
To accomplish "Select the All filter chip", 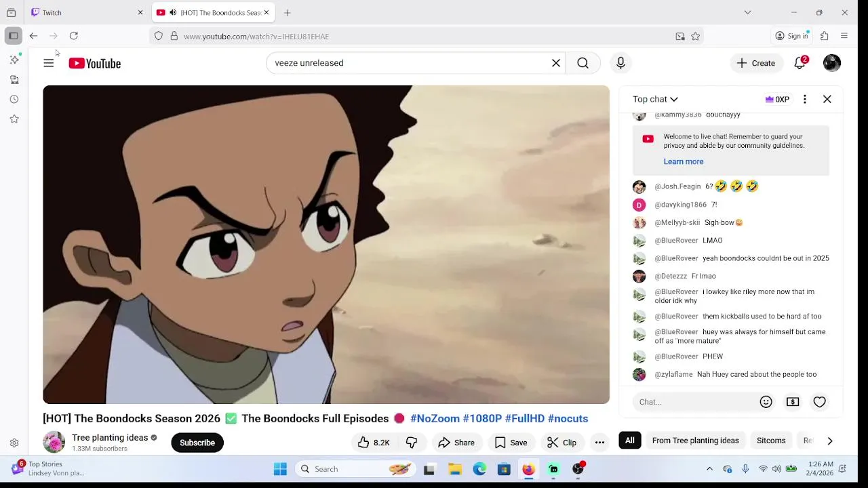I will point(630,441).
